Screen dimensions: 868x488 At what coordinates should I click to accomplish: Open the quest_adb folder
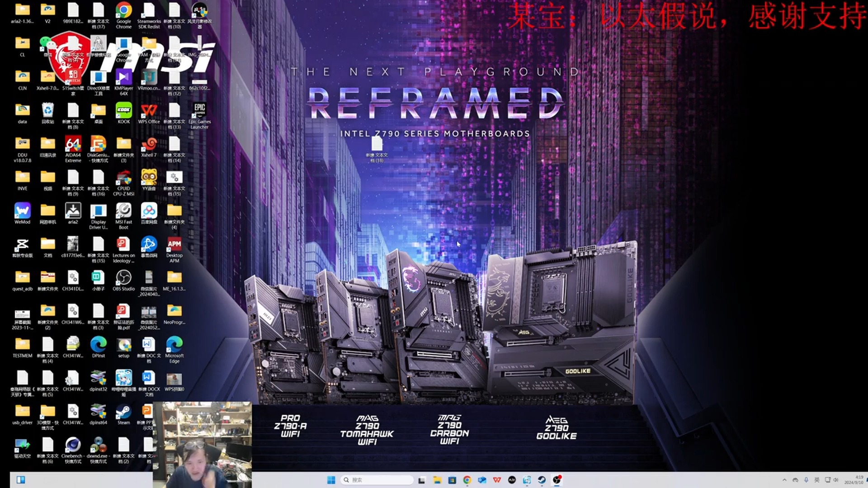(22, 280)
